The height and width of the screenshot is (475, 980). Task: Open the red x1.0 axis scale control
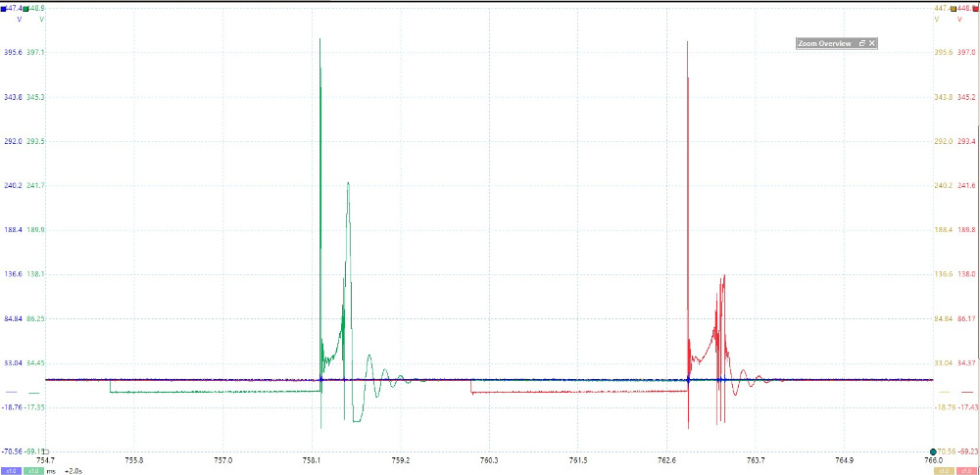click(968, 471)
